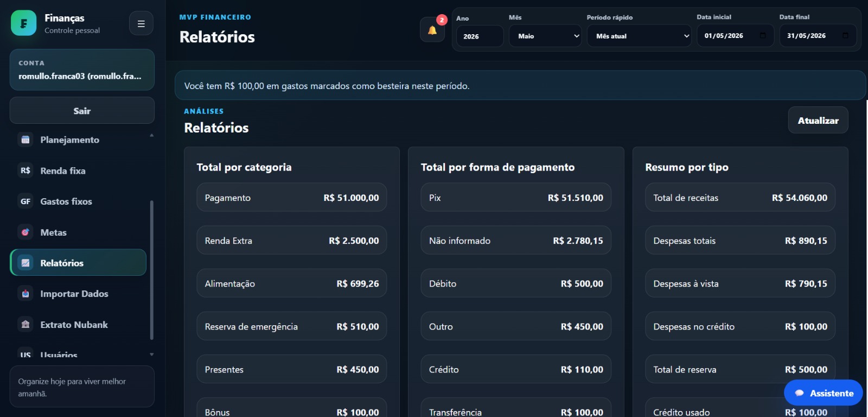
Task: Open the Assistente chat button
Action: (x=824, y=393)
